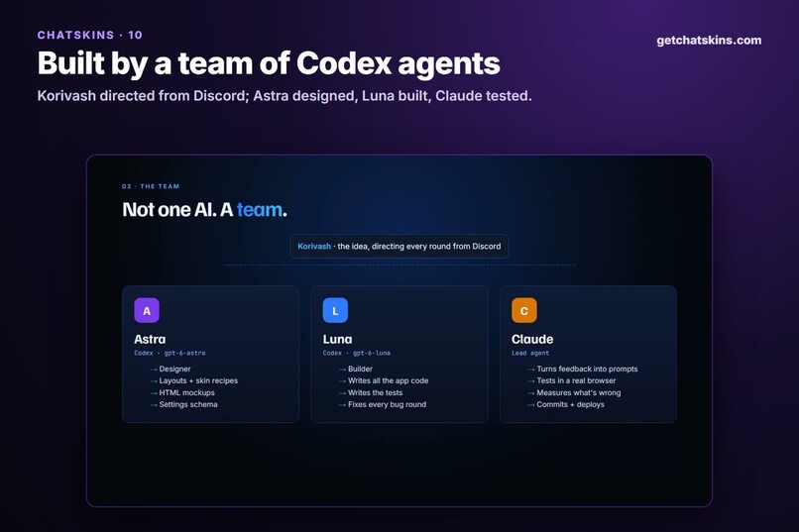799x532 pixels.
Task: Click the "CHATSKINS · 10" label
Action: pos(89,35)
